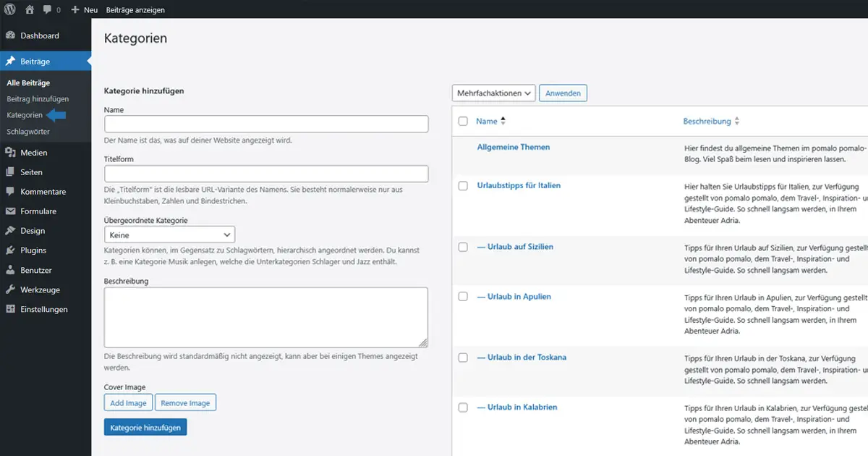Check Urlaub in Apulien row checkbox
Image resolution: width=868 pixels, height=456 pixels.
click(463, 297)
